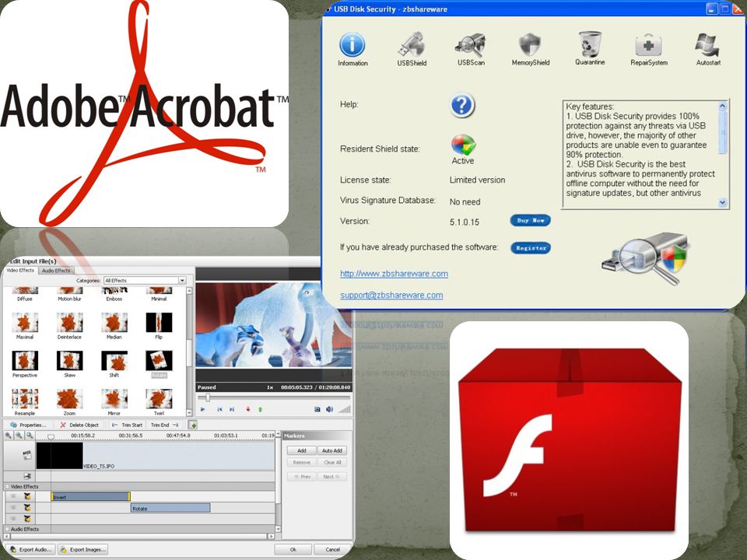Select the Maximal effect thumbnail
The width and height of the screenshot is (747, 560).
[x=25, y=322]
